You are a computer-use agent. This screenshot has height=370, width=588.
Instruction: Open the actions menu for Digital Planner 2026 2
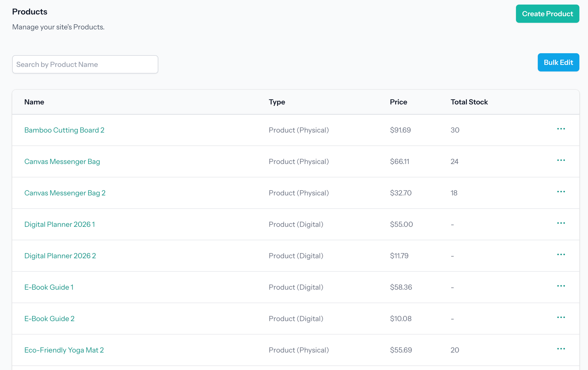click(561, 254)
